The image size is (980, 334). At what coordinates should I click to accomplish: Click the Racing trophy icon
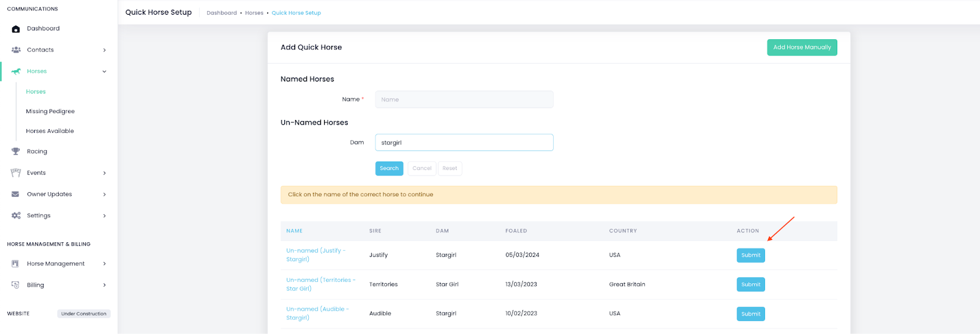(x=16, y=152)
